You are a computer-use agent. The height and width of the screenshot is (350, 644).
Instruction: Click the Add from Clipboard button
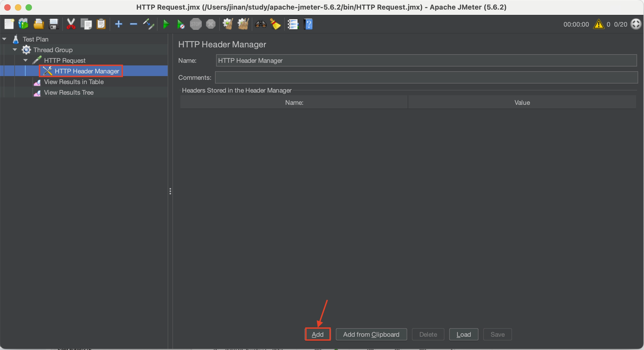[x=371, y=334]
